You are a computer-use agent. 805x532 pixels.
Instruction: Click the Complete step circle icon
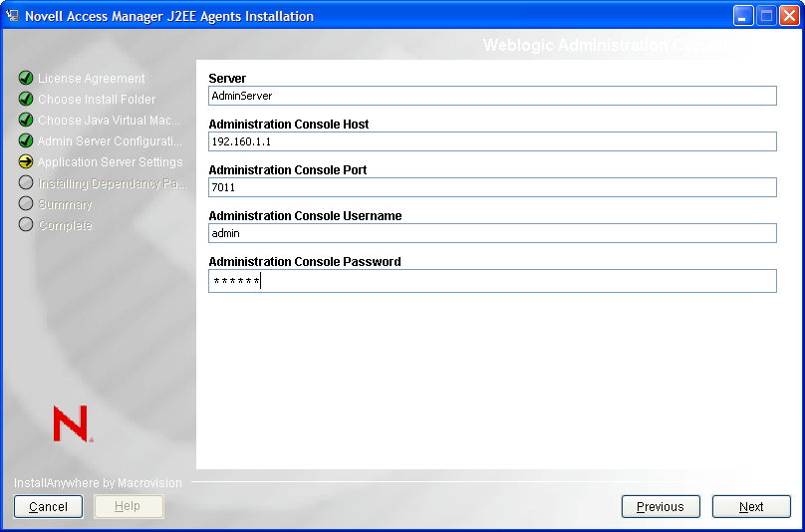pos(26,224)
